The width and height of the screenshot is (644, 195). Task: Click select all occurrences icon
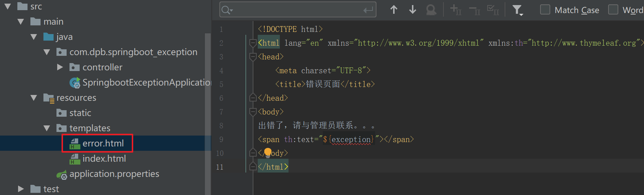point(493,10)
